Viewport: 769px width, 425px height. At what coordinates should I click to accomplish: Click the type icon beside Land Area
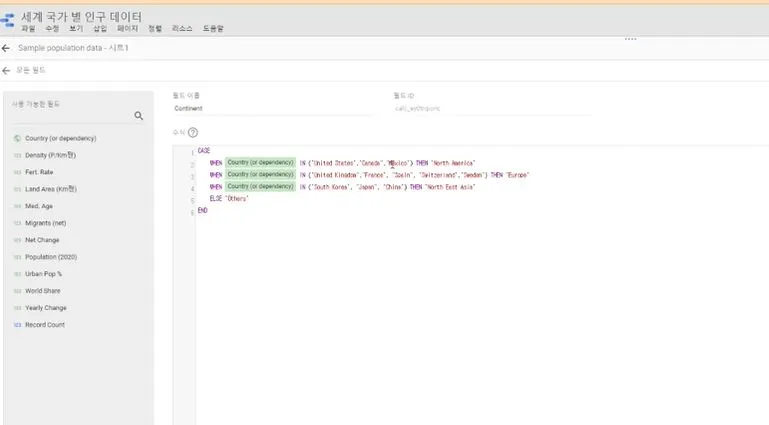click(17, 189)
